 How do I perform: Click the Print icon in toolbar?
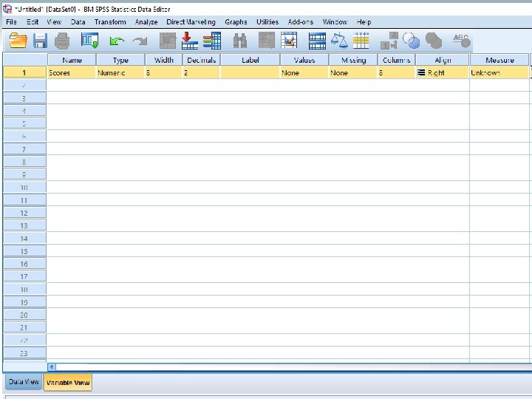62,41
